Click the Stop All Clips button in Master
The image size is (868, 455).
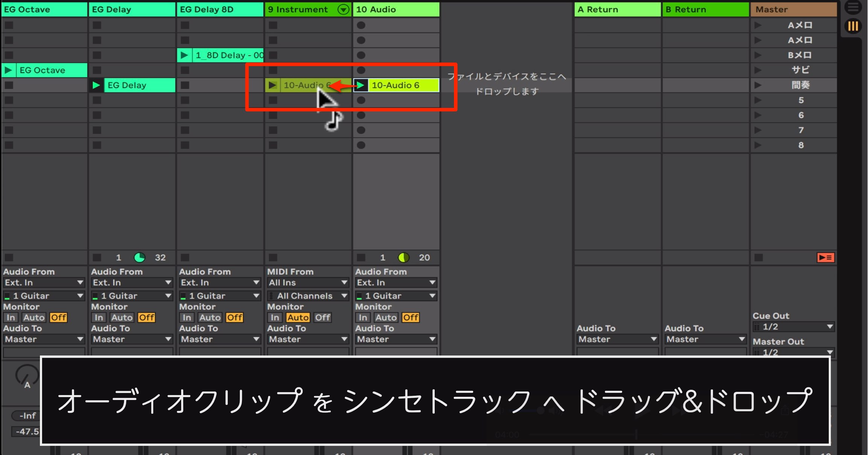coord(759,258)
